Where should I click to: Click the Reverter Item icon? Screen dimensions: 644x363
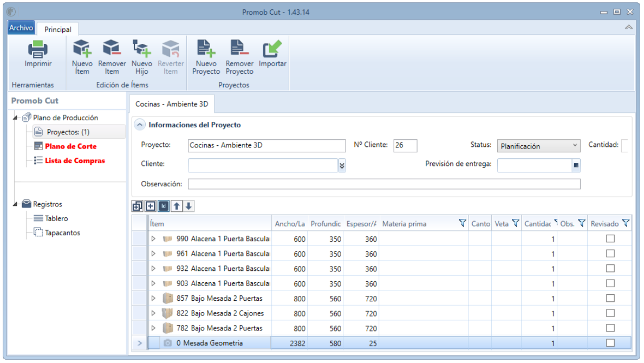point(171,49)
